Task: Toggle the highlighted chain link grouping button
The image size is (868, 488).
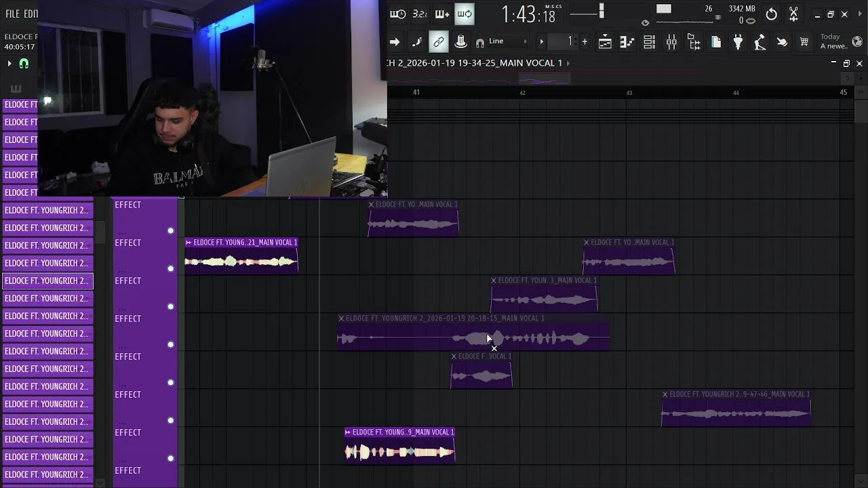Action: tap(439, 42)
